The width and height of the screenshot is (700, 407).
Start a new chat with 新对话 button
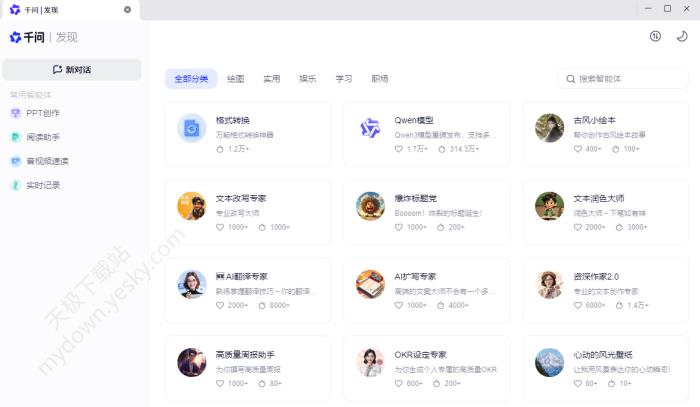tap(71, 70)
